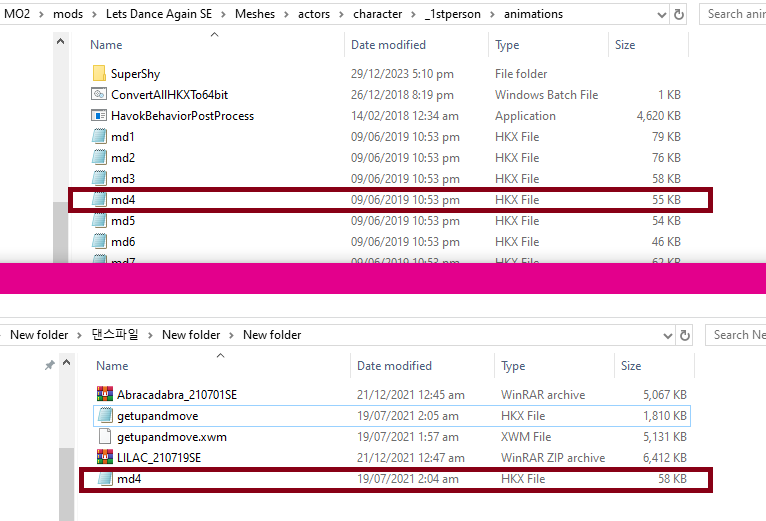The height and width of the screenshot is (521, 766).
Task: Refresh the animations folder view
Action: (x=679, y=14)
